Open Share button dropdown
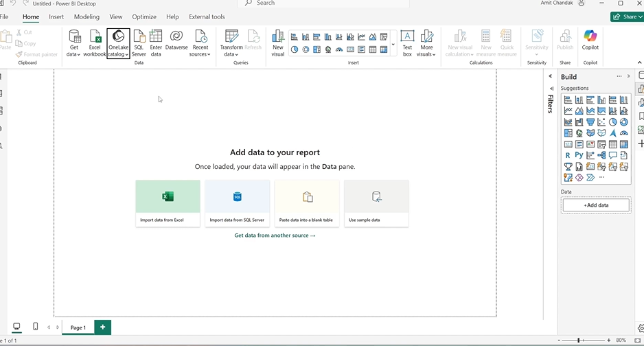Viewport: 644px width, 346px height. (x=627, y=17)
